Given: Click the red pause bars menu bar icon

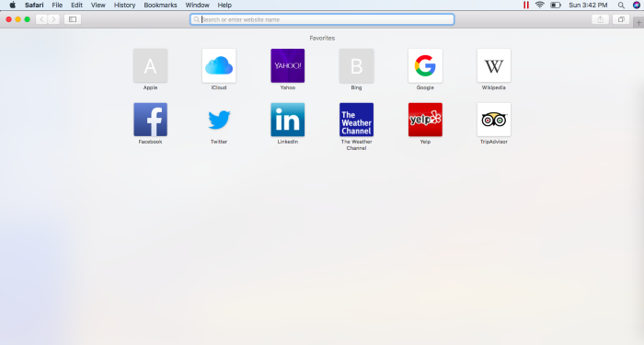Looking at the screenshot, I should click(525, 5).
